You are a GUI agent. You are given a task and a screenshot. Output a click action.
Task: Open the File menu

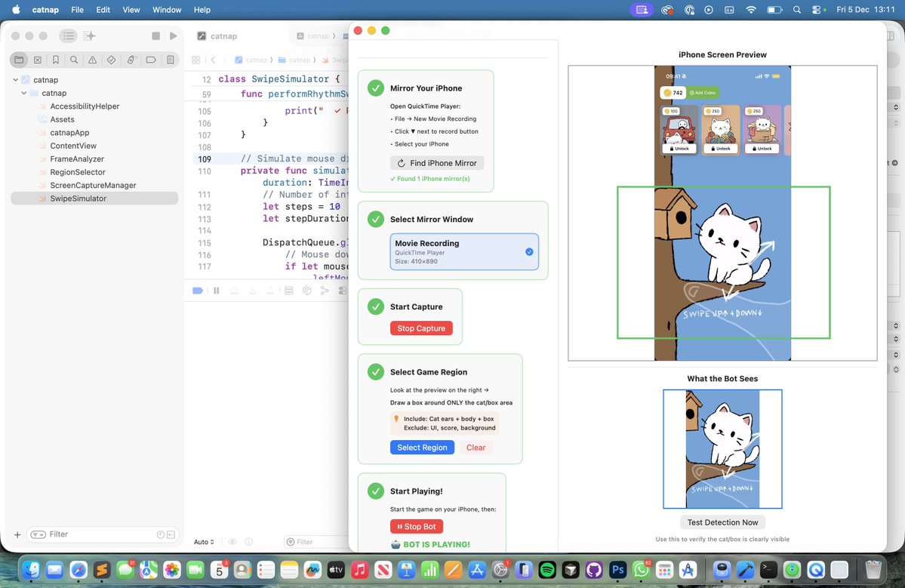coord(77,10)
